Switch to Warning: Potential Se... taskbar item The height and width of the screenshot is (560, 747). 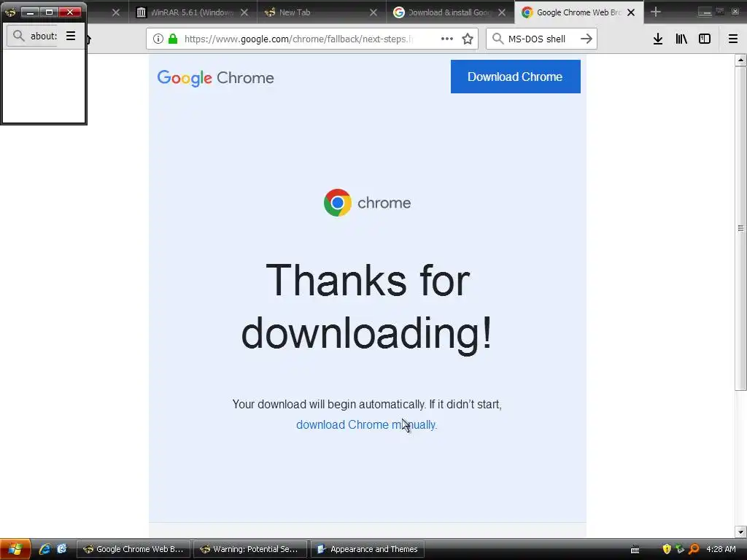pyautogui.click(x=250, y=549)
